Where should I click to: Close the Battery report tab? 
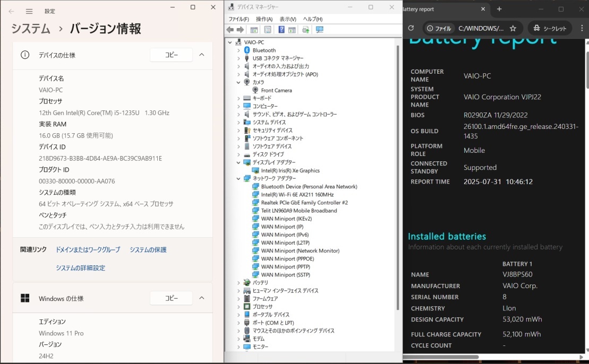point(483,9)
